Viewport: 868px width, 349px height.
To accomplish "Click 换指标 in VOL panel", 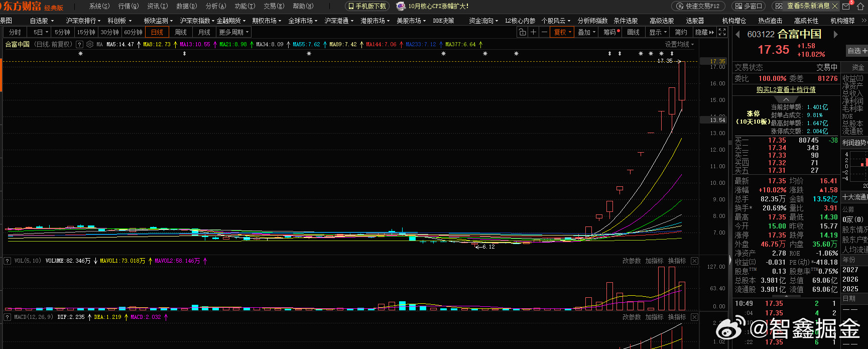I will (677, 261).
